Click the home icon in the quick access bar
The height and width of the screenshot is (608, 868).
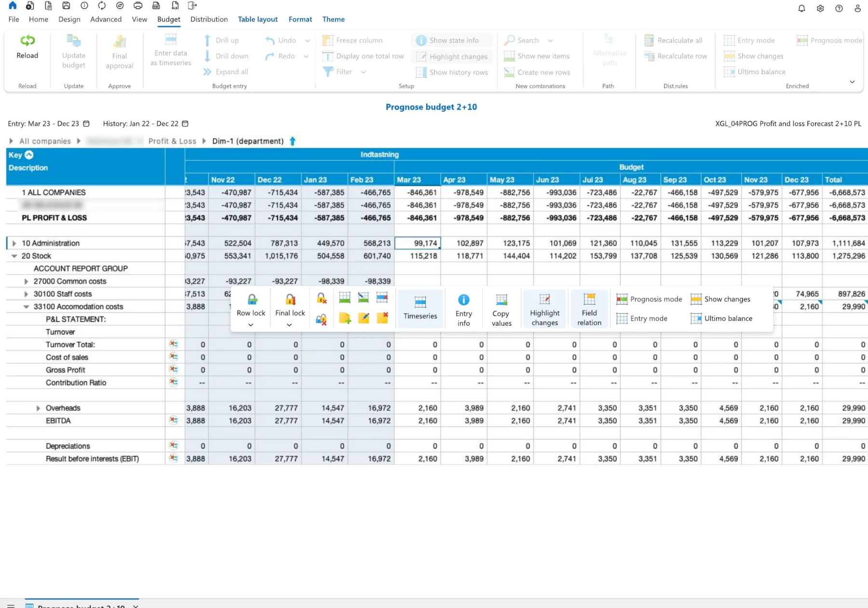[x=13, y=6]
